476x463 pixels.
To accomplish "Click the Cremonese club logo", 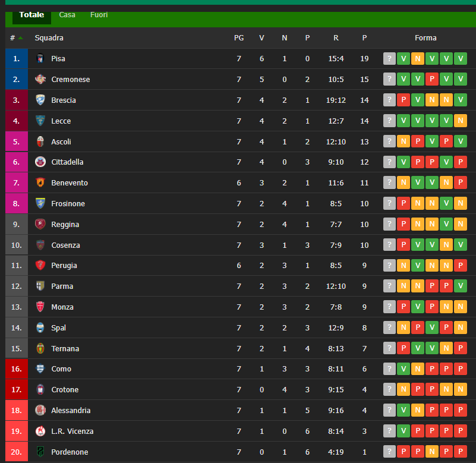I will point(40,79).
